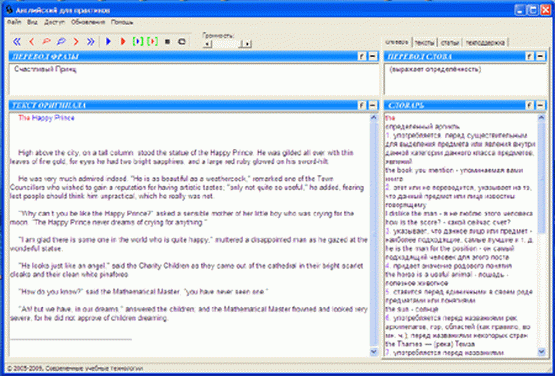Go to previous phrase with red left arrow
The height and width of the screenshot is (376, 555).
click(32, 42)
